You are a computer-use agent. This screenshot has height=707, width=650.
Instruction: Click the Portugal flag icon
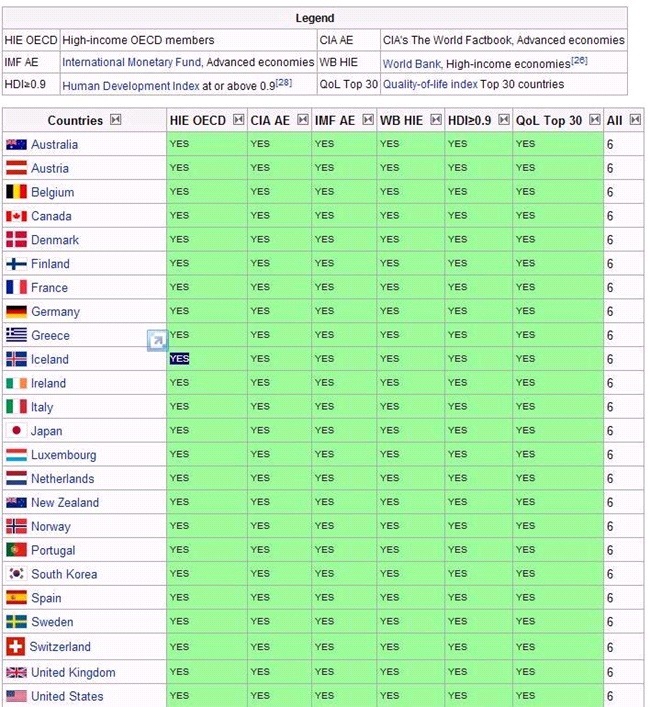[16, 550]
